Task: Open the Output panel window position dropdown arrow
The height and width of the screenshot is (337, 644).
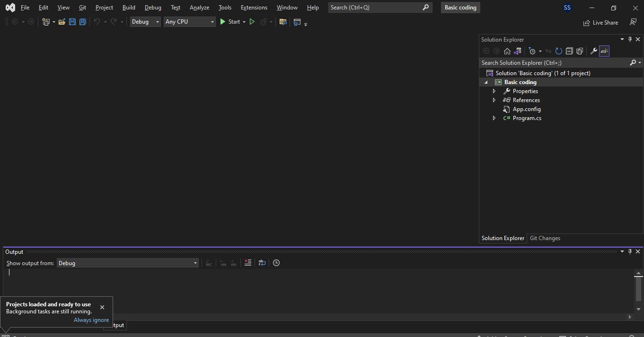Action: 622,251
